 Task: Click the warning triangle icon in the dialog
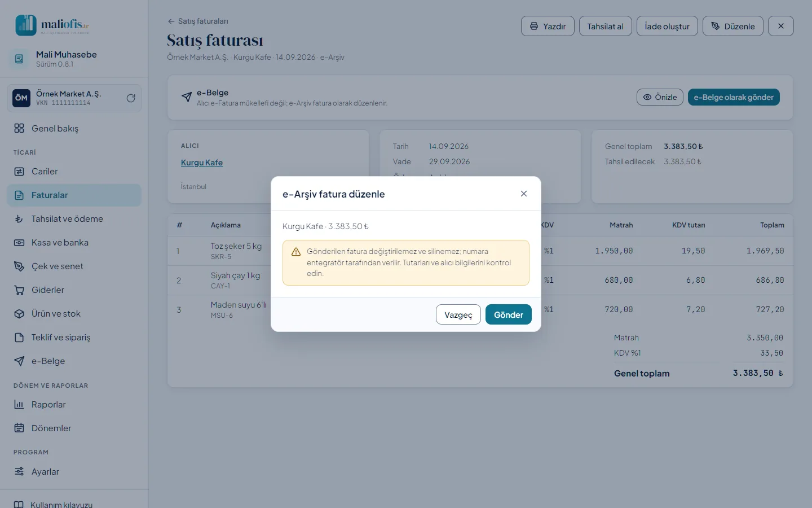tap(296, 252)
